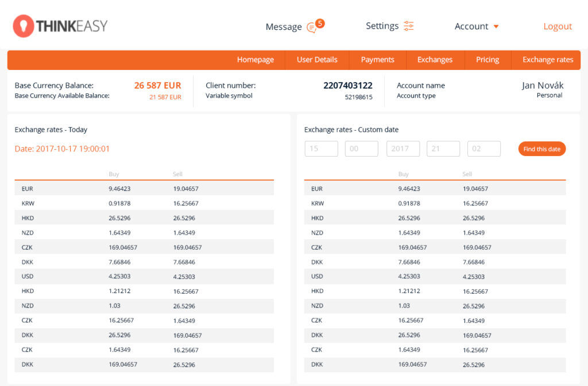Click the year input field showing 2017

(x=403, y=149)
